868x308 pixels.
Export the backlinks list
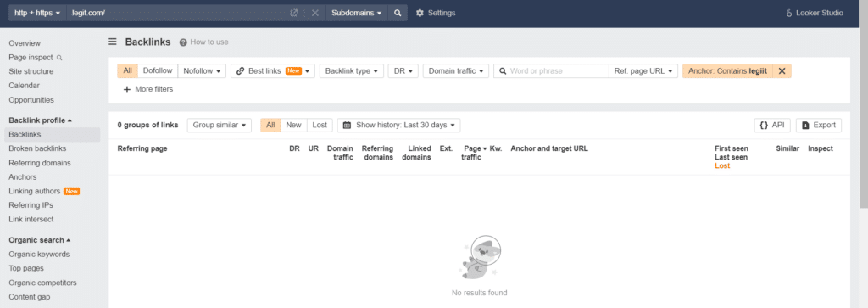click(x=819, y=126)
